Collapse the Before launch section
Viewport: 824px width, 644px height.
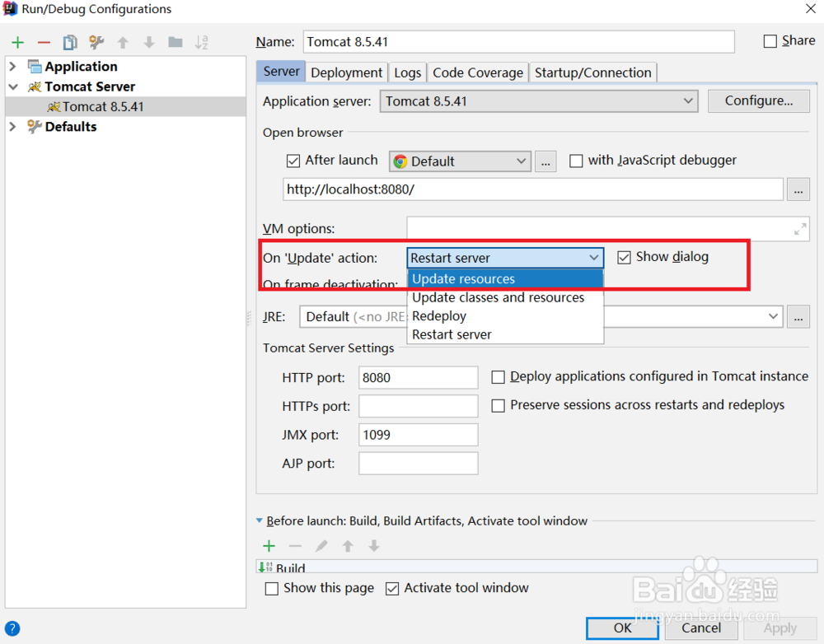coord(259,520)
